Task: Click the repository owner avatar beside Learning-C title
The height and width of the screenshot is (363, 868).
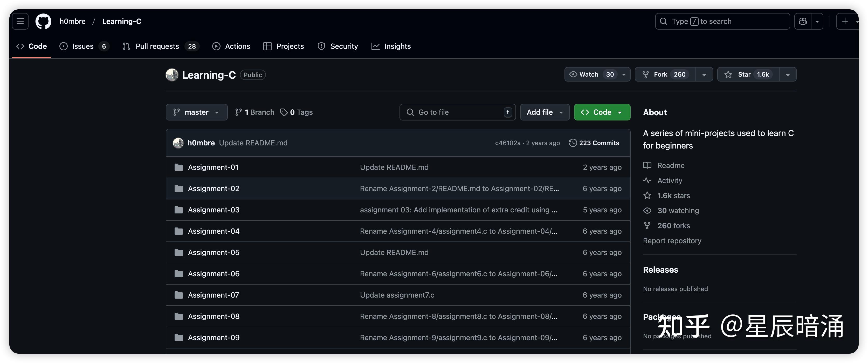Action: tap(172, 75)
